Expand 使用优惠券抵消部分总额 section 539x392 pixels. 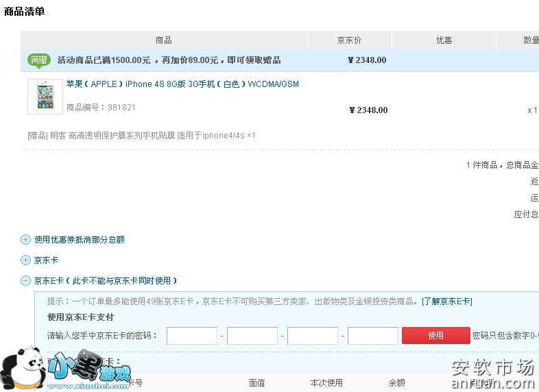pos(26,239)
